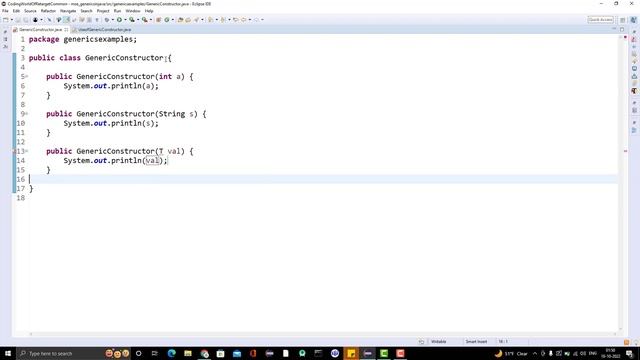The width and height of the screenshot is (640, 360).
Task: Expand the Run dropdown arrow
Action: (x=125, y=20)
